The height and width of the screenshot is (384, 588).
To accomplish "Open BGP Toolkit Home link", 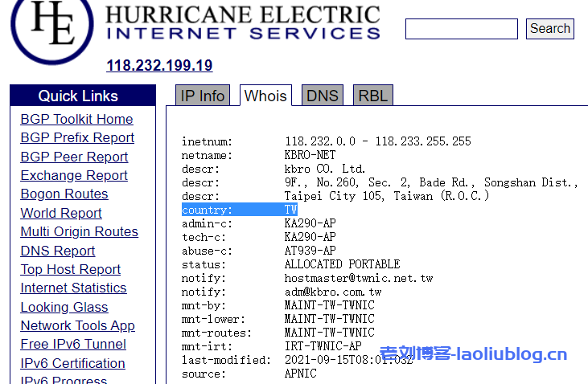I will click(x=76, y=119).
